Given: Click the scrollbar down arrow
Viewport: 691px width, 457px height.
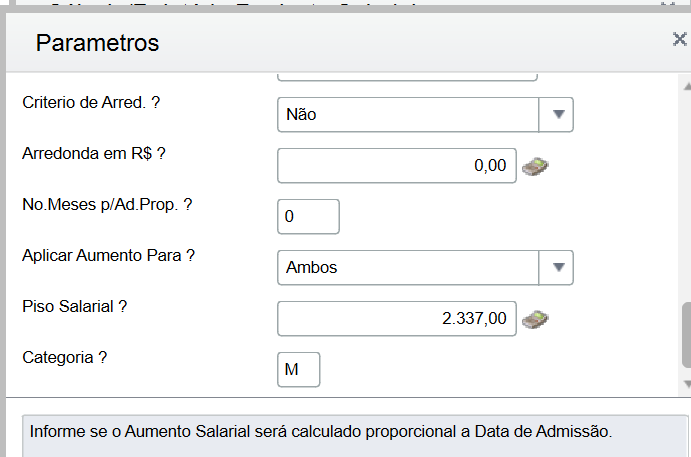Looking at the screenshot, I should [686, 384].
